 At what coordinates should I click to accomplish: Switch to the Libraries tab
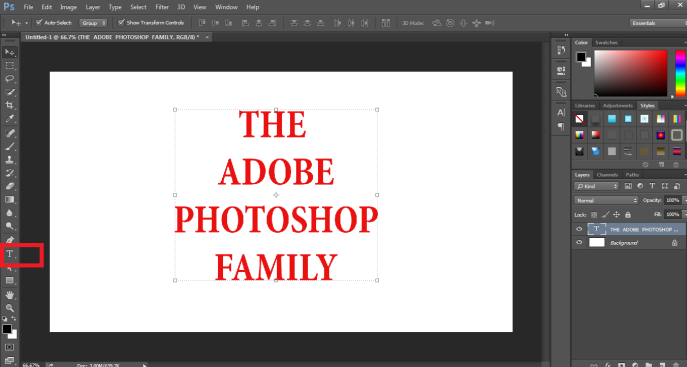coord(585,106)
